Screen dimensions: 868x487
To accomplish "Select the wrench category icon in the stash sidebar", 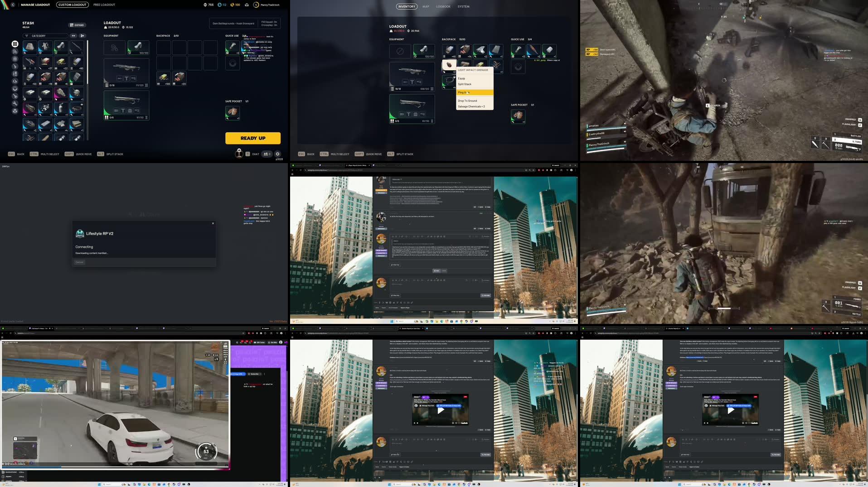I will pyautogui.click(x=15, y=103).
